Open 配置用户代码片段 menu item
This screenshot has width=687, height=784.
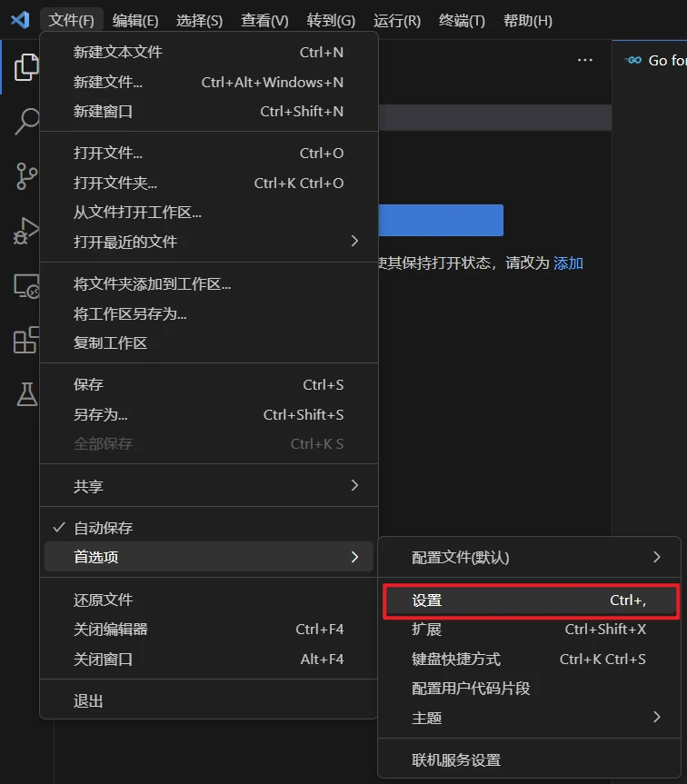(x=530, y=689)
